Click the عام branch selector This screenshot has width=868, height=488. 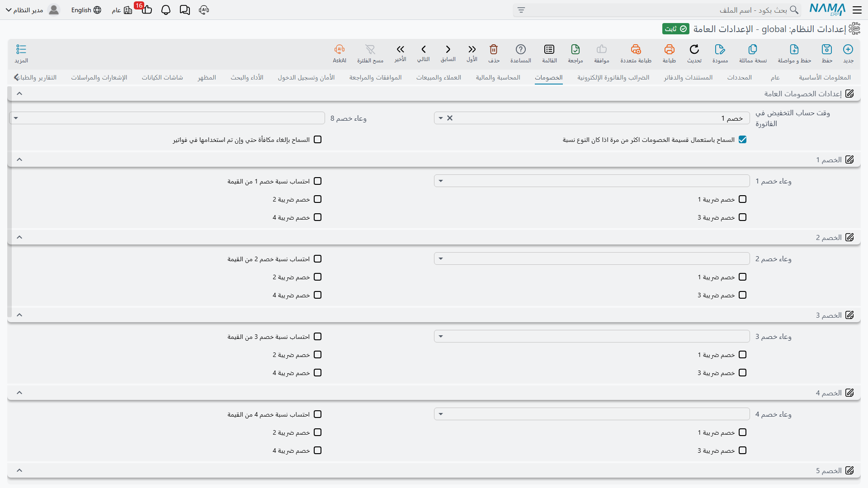122,10
